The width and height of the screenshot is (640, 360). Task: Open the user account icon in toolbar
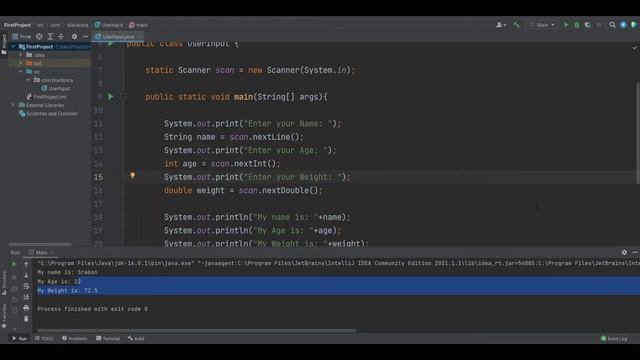501,25
